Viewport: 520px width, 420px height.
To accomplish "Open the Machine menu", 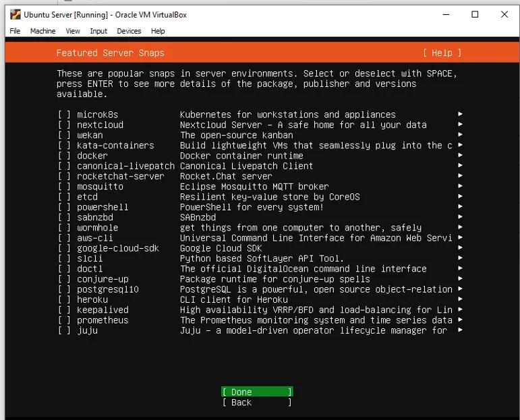I will (42, 31).
